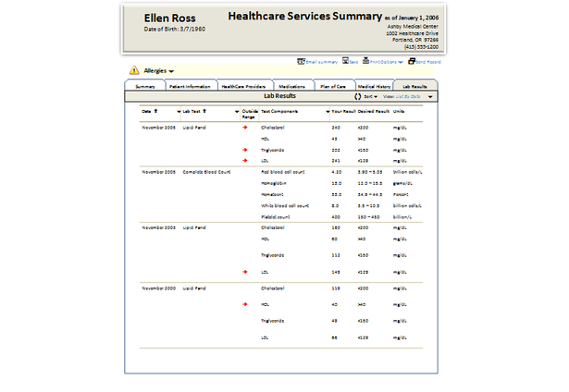Click the Units column header
Viewport: 569px width, 392px height.
pyautogui.click(x=399, y=111)
